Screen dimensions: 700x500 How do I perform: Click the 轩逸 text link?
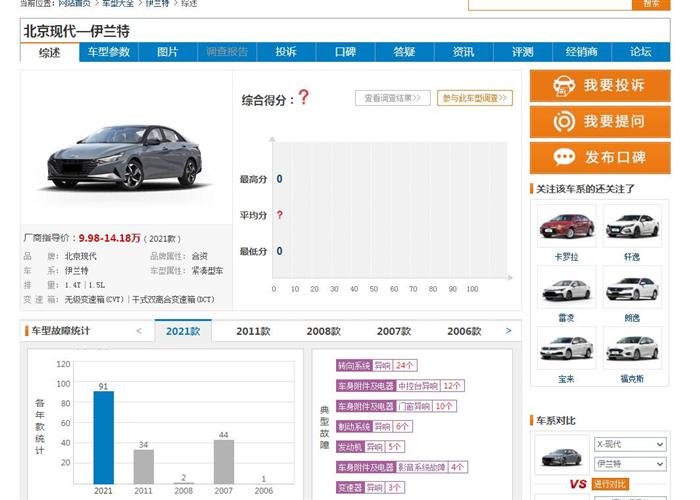click(632, 257)
